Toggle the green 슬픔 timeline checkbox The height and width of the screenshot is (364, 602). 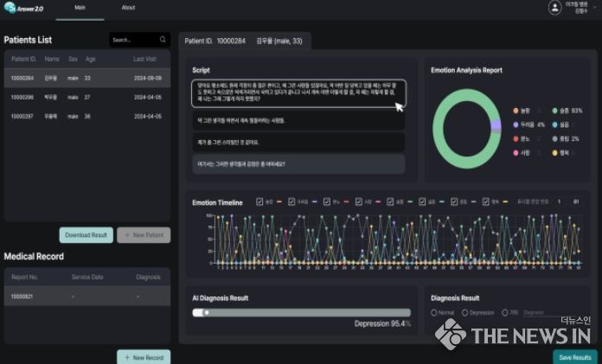click(x=390, y=201)
